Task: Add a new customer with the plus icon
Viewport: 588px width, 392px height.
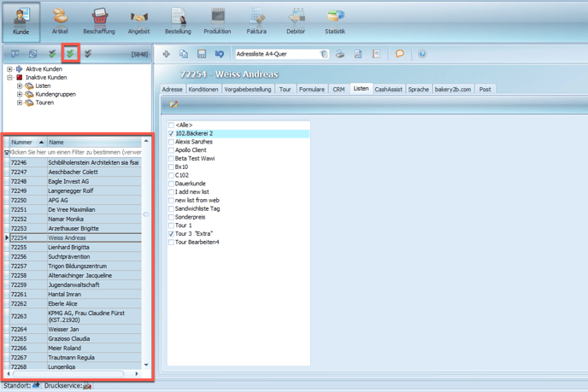Action: (166, 54)
